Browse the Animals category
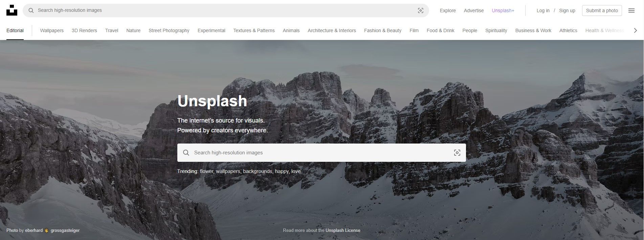 tap(291, 30)
